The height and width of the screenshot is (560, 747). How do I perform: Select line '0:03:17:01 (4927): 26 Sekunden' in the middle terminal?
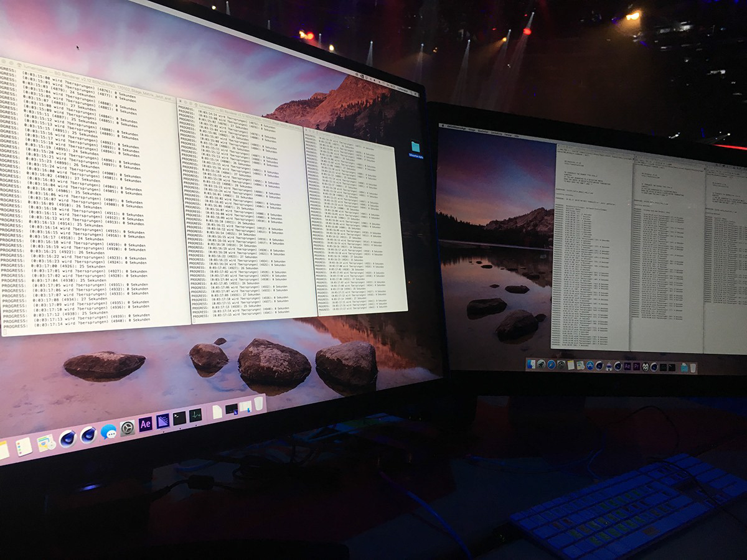234,268
